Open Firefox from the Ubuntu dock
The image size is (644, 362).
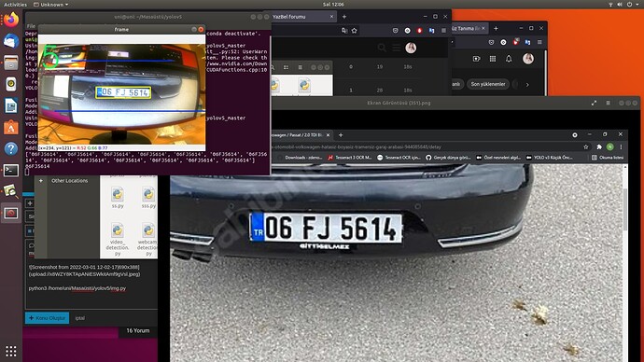[x=11, y=20]
